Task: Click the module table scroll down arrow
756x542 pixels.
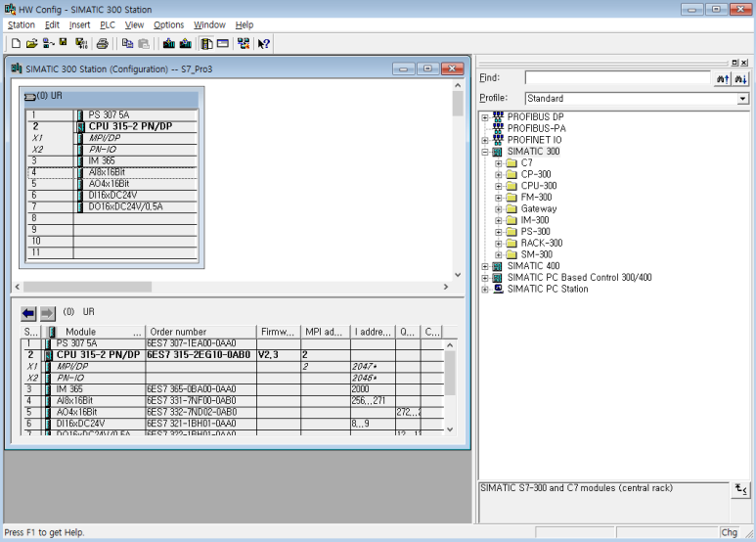Action: [449, 429]
